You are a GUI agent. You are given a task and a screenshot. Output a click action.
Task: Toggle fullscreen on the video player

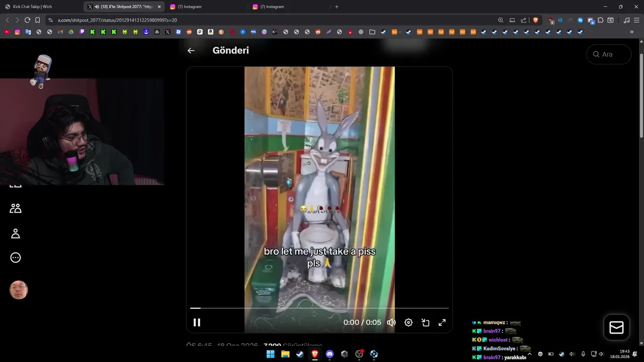point(442,322)
